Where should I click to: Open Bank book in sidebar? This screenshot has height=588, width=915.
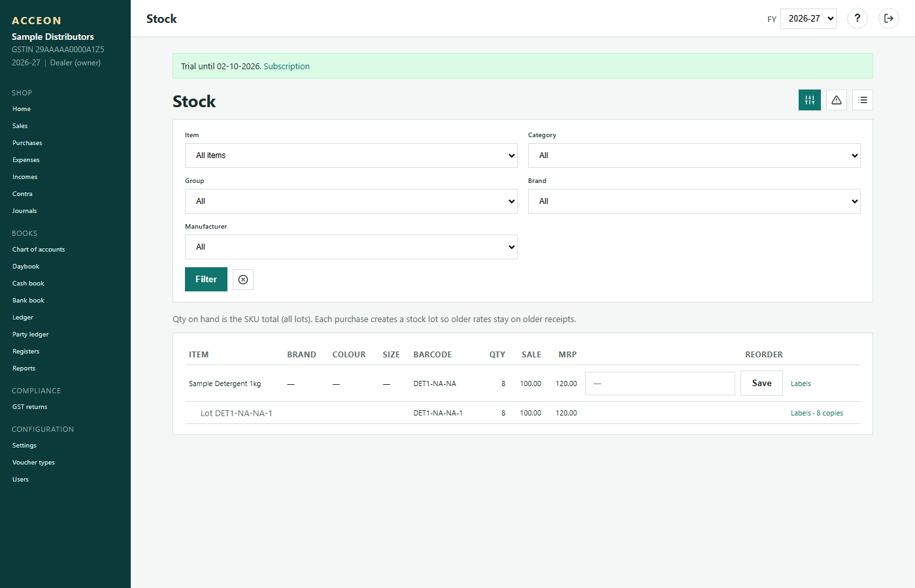tap(28, 301)
